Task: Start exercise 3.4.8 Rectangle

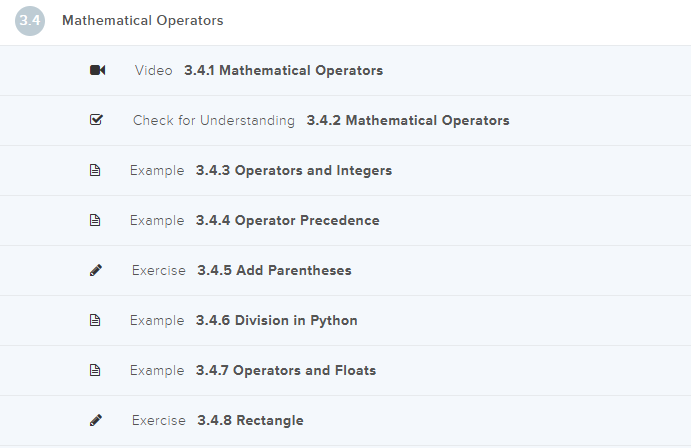Action: point(250,421)
